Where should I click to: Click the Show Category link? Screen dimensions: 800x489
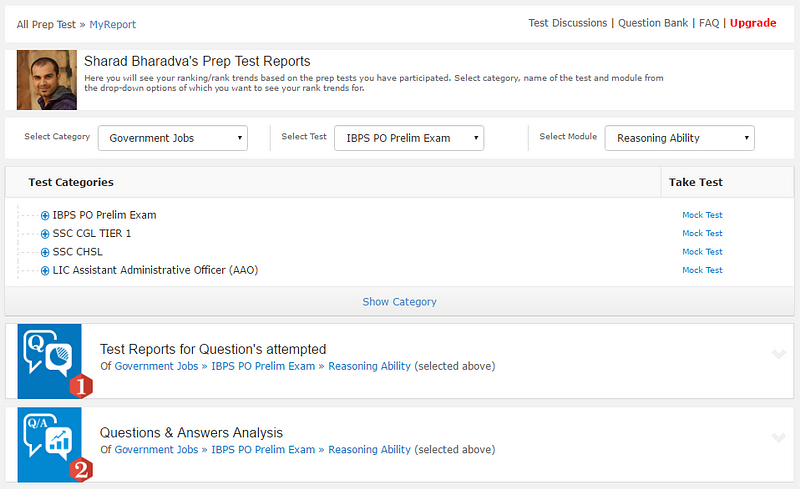399,302
